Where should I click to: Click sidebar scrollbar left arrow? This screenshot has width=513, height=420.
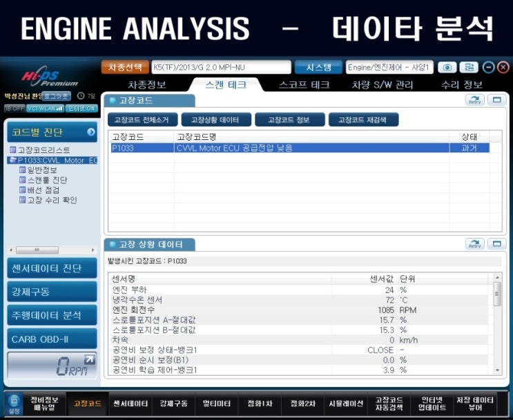[11, 250]
